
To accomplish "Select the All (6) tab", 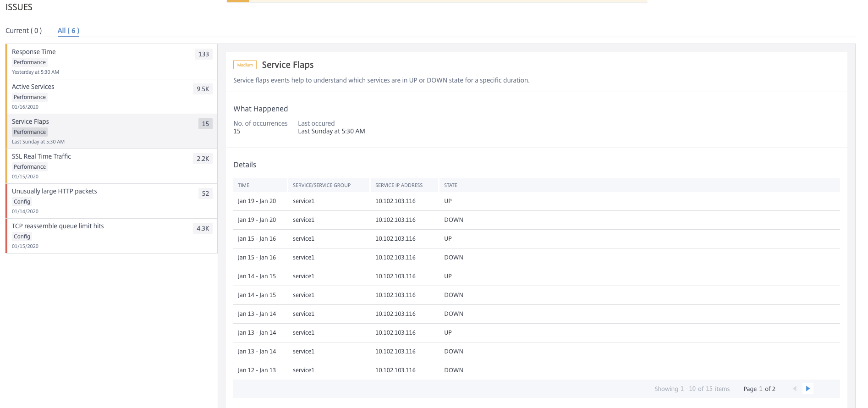I will coord(68,31).
